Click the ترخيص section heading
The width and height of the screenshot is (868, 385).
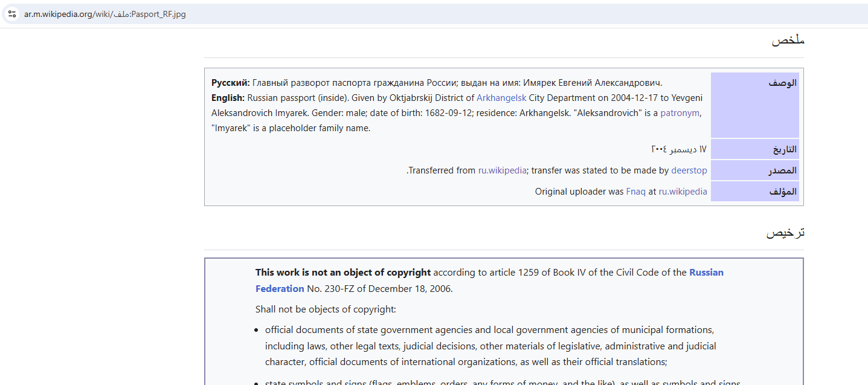tap(785, 233)
